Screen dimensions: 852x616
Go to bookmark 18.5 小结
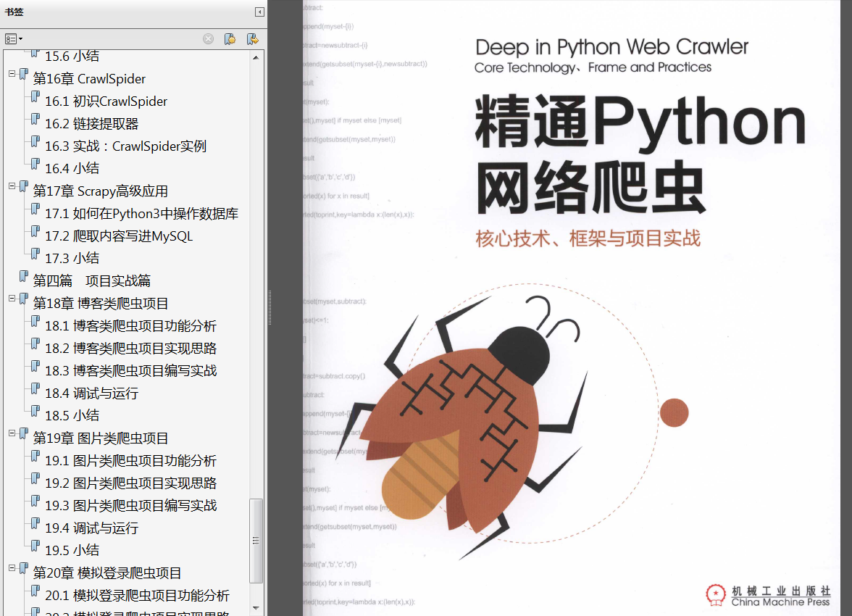(x=72, y=416)
